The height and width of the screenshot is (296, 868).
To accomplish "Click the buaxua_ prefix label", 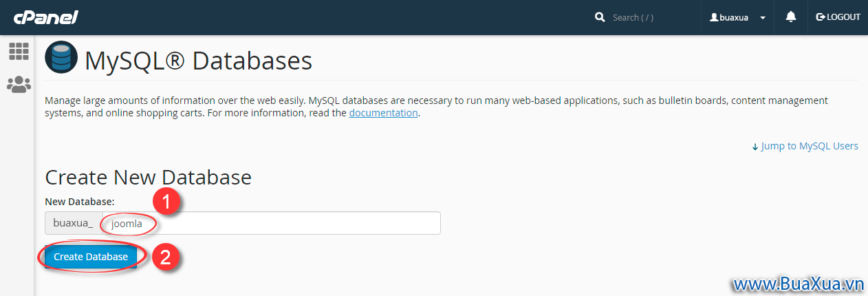I will click(74, 223).
